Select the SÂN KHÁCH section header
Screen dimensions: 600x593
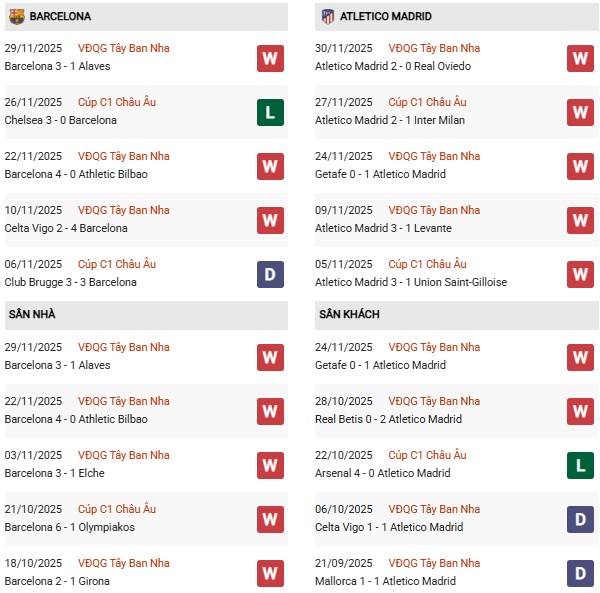coord(349,315)
